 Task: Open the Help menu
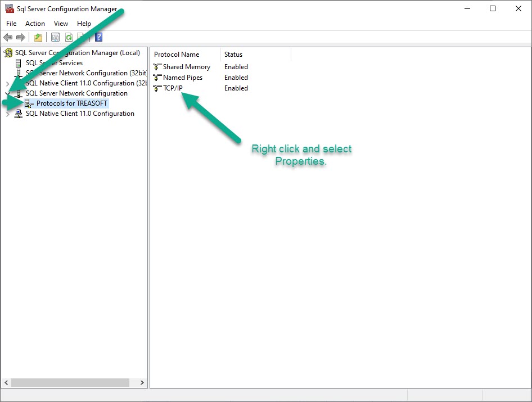[84, 24]
